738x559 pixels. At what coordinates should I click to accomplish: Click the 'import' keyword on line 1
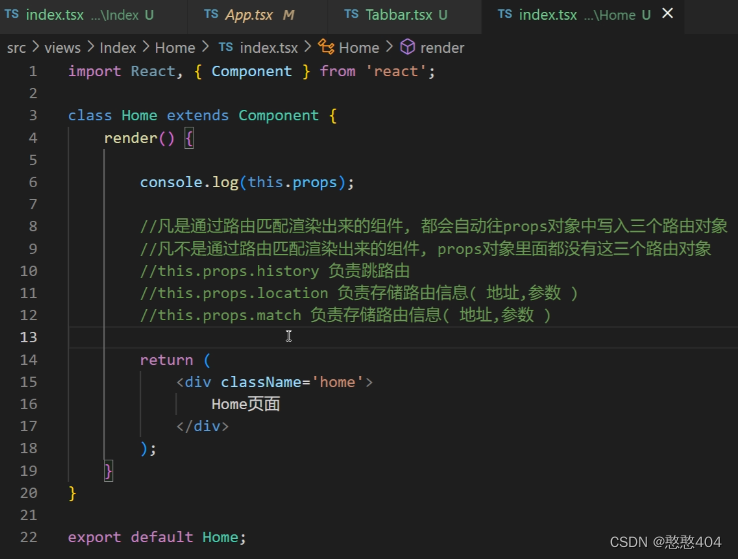coord(94,71)
